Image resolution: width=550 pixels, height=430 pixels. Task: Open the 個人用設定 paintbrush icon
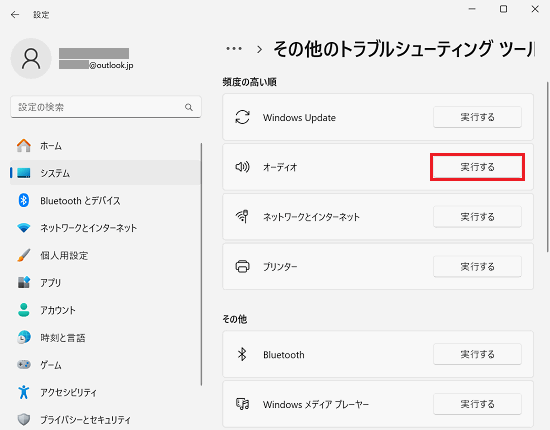[x=24, y=255]
